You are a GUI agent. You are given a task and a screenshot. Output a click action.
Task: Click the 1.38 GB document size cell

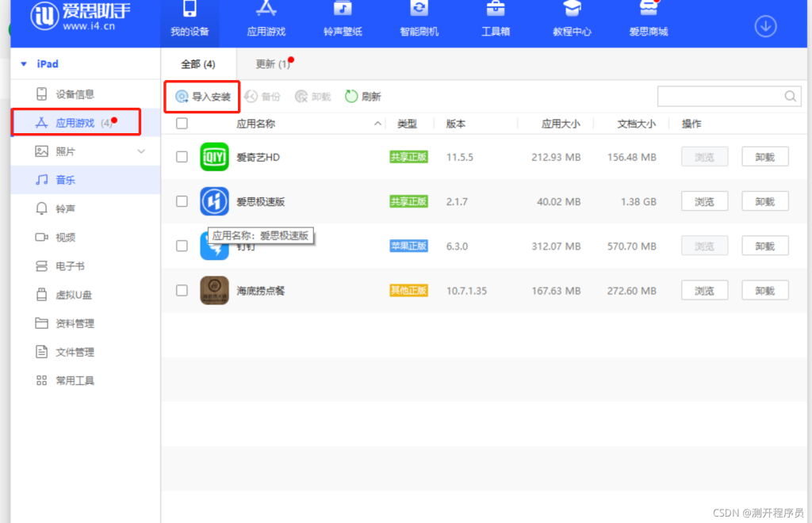click(x=638, y=202)
